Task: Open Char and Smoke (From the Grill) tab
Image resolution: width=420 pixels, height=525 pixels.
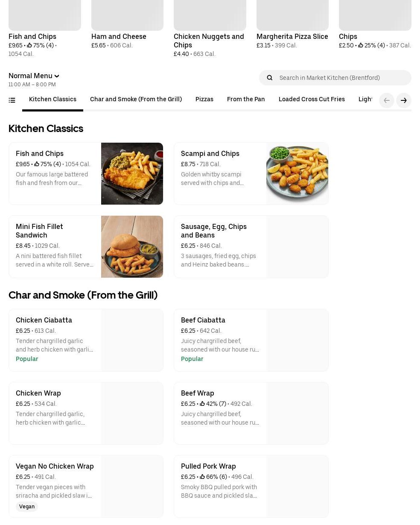Action: (x=136, y=100)
